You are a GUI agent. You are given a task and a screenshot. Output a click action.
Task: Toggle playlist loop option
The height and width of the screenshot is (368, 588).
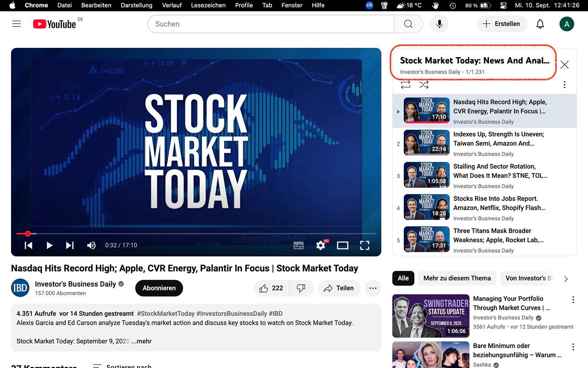(x=405, y=85)
